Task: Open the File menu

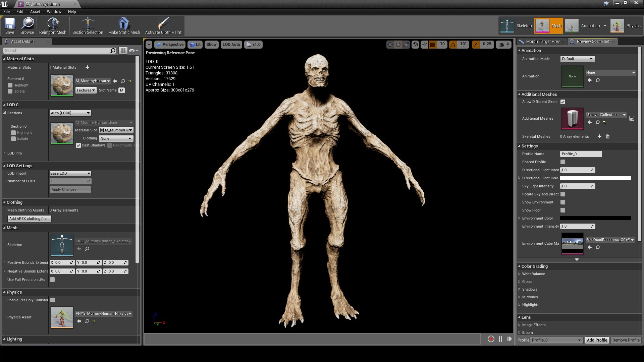Action: tap(6, 11)
